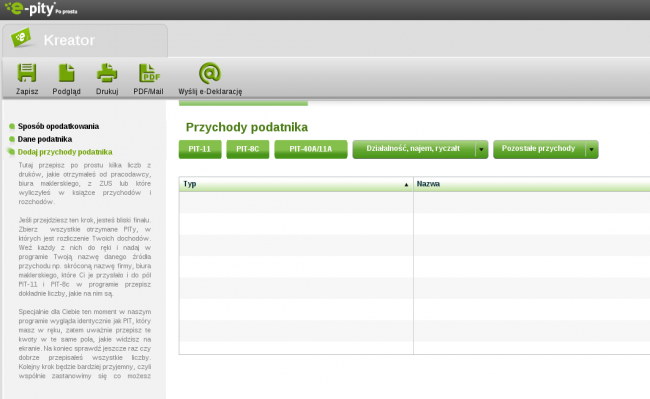This screenshot has width=650, height=399.
Task: Sort table by the Typ column header
Action: pos(296,184)
